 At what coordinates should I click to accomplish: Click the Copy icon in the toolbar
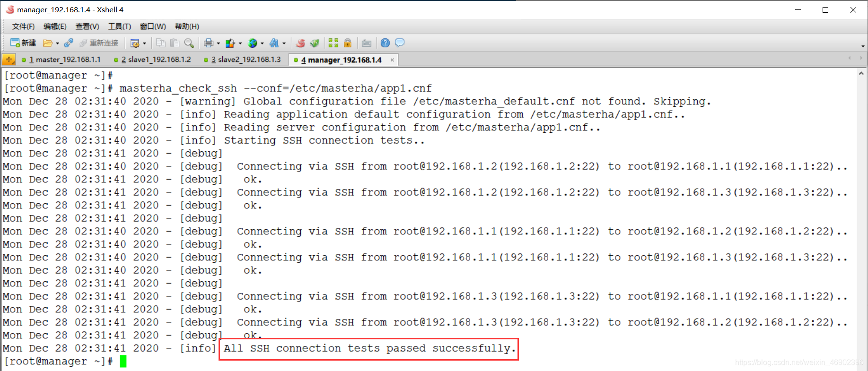(161, 43)
